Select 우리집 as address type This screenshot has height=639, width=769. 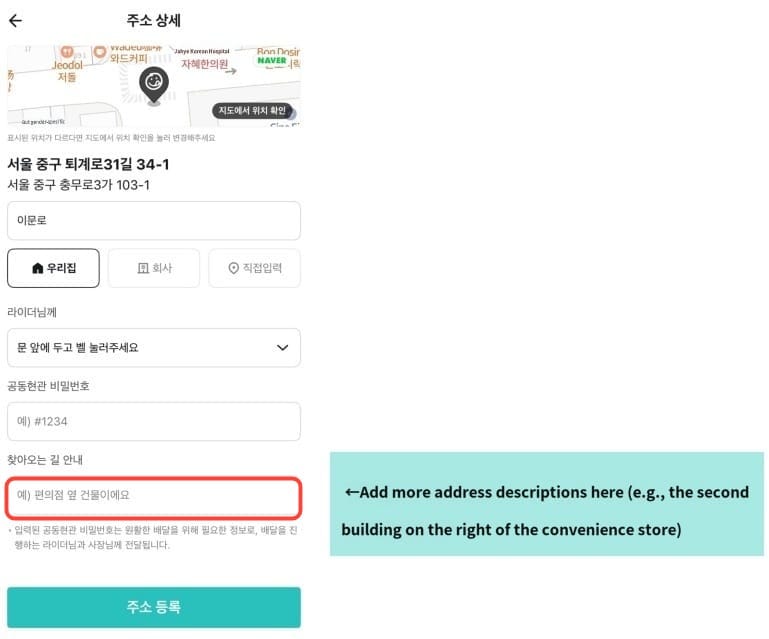pyautogui.click(x=53, y=268)
